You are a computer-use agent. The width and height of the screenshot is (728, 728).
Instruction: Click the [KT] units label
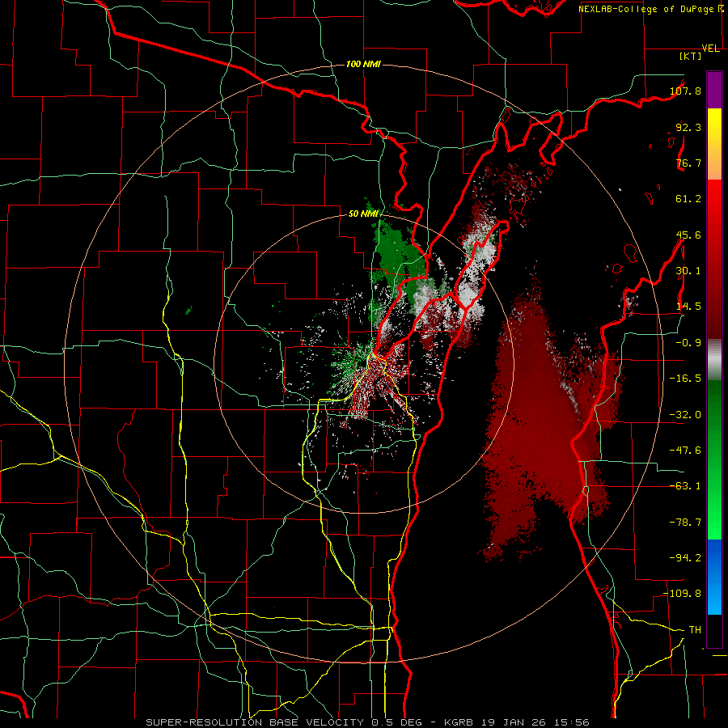tap(691, 56)
